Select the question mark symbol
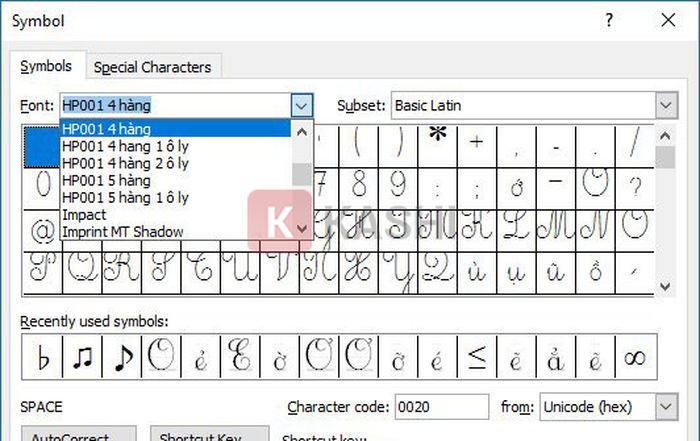The width and height of the screenshot is (700, 441). pyautogui.click(x=634, y=189)
